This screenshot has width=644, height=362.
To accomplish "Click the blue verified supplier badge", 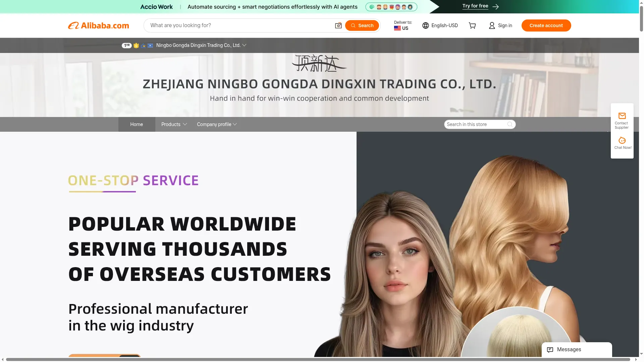I will pyautogui.click(x=143, y=45).
